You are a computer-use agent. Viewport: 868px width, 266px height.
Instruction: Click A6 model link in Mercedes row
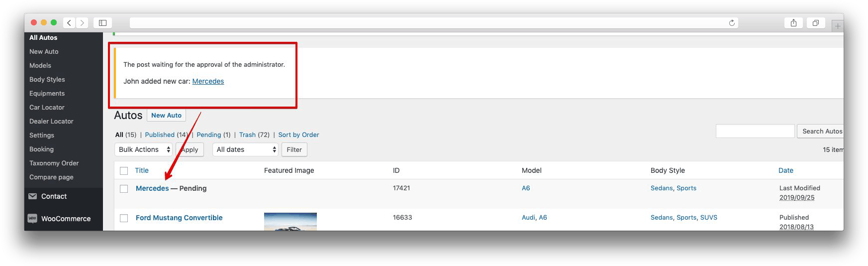[x=526, y=188]
